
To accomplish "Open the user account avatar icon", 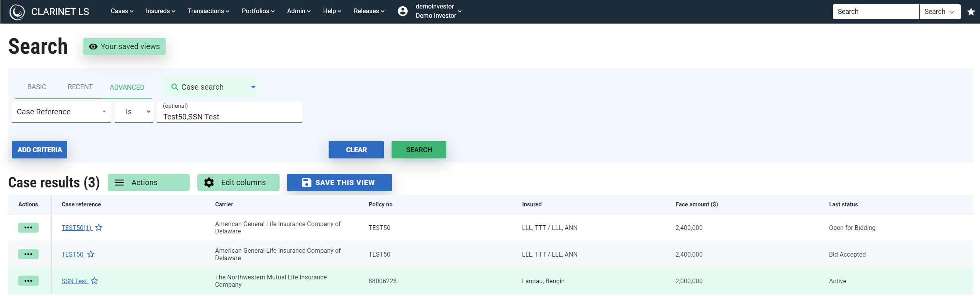I will point(402,11).
